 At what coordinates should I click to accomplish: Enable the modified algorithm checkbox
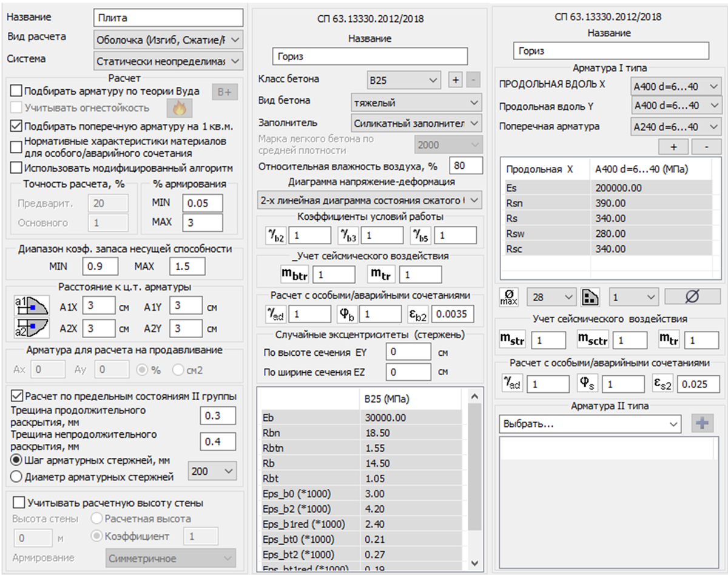click(17, 167)
